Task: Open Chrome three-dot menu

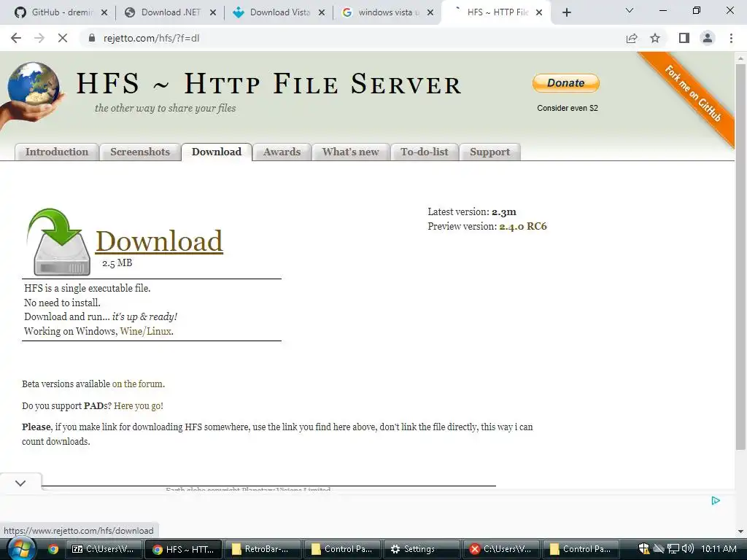Action: coord(731,38)
